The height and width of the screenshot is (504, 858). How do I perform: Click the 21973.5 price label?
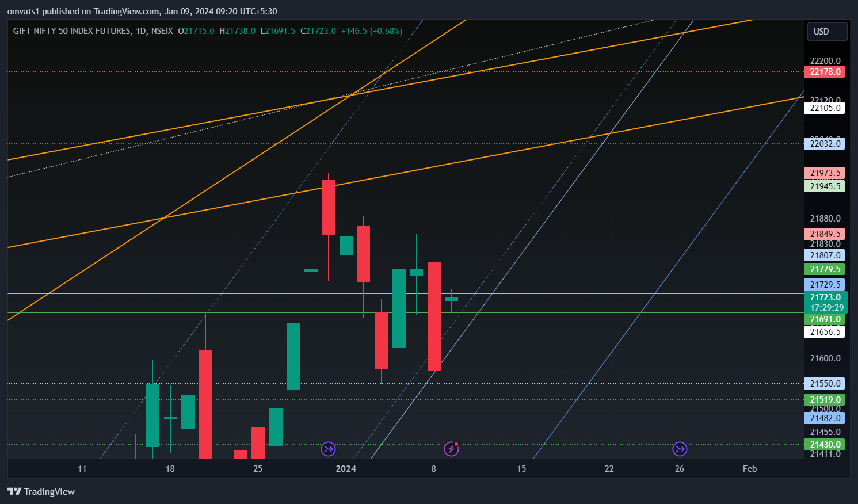(x=825, y=173)
